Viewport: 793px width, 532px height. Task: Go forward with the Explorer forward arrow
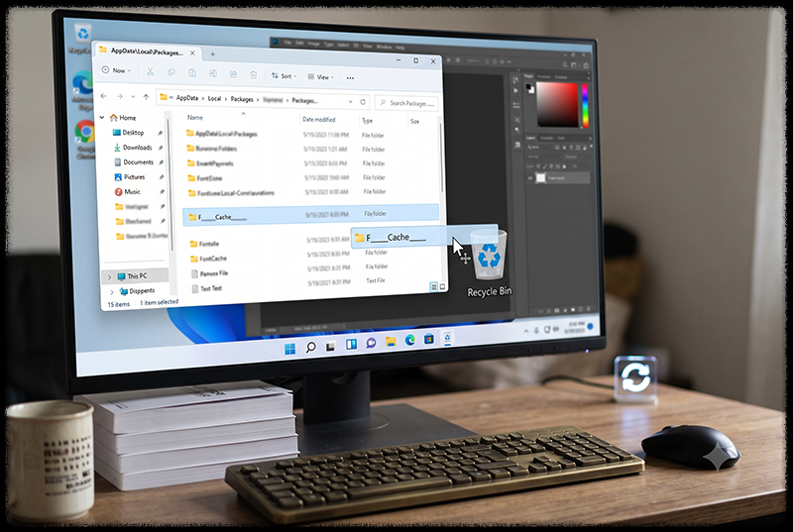point(119,96)
